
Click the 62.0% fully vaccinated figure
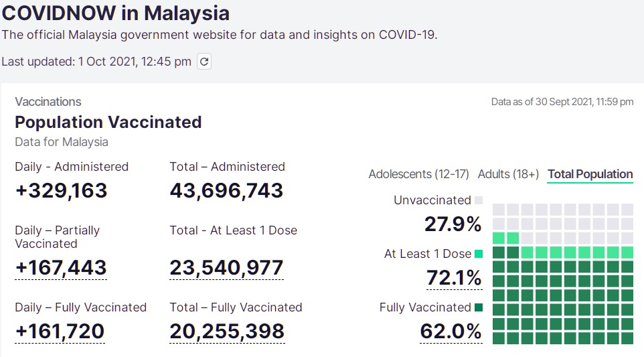coord(451,331)
